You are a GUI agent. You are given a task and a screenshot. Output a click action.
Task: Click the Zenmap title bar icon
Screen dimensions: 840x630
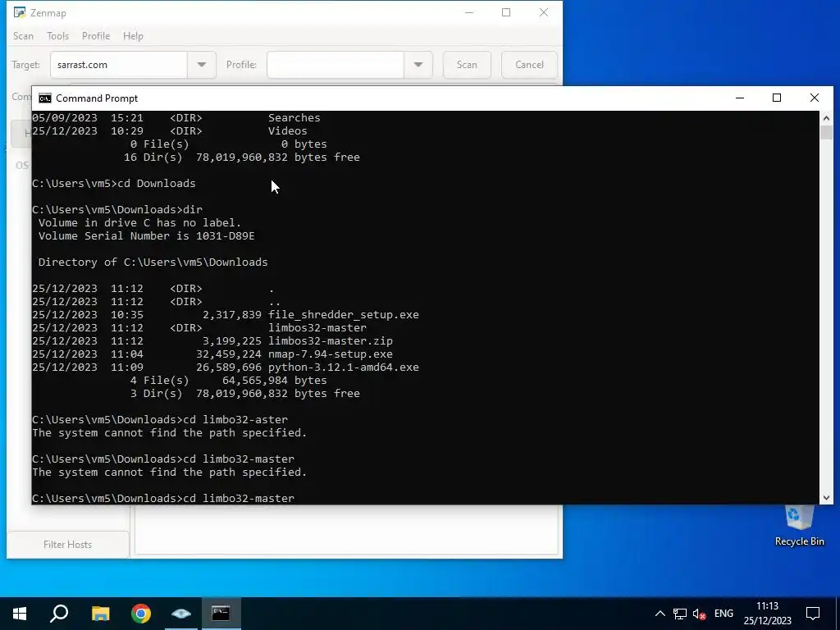click(20, 12)
